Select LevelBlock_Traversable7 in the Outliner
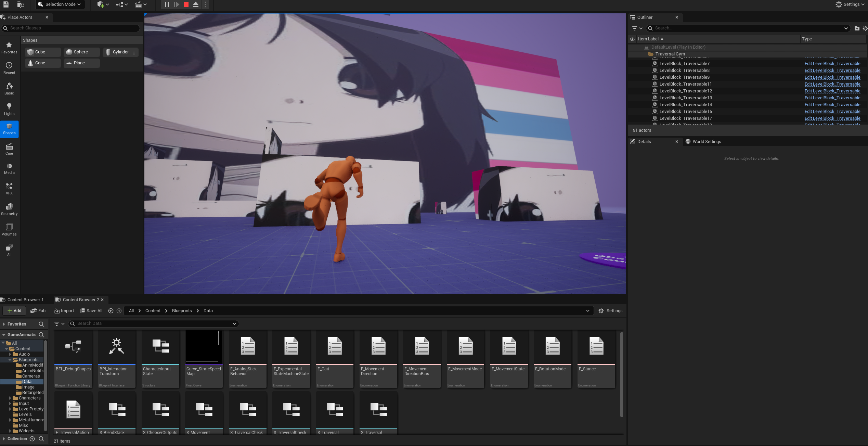The width and height of the screenshot is (868, 446). click(x=684, y=64)
